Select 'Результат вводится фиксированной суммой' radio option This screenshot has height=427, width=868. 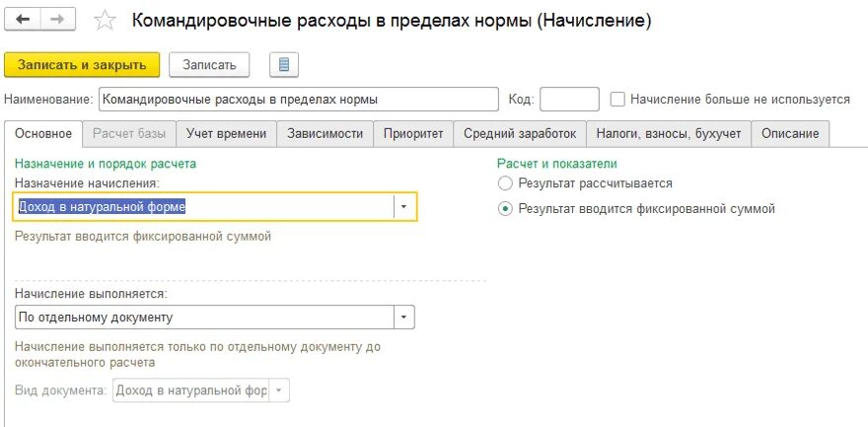506,209
